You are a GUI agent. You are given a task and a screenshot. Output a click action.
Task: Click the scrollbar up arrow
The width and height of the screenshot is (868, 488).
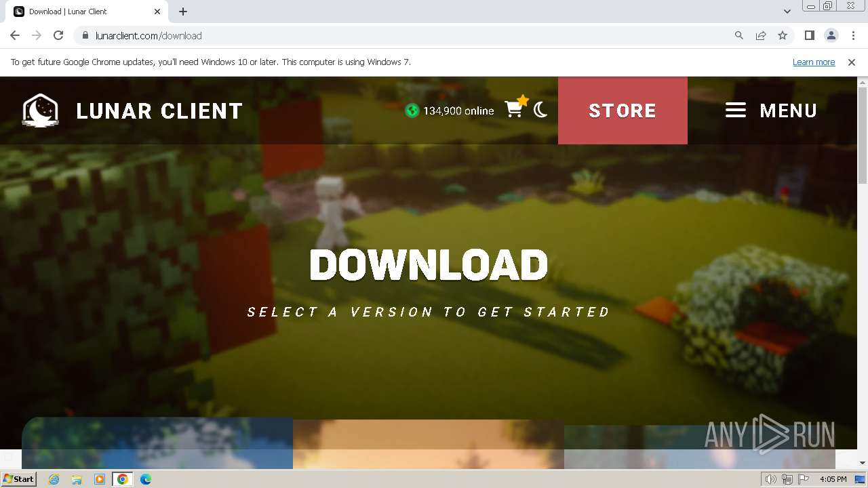[x=863, y=81]
